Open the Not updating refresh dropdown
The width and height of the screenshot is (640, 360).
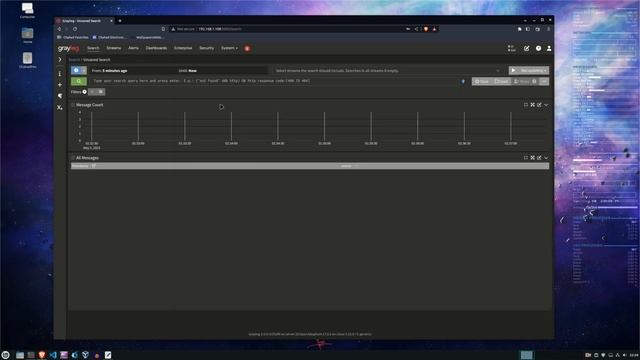pos(533,71)
